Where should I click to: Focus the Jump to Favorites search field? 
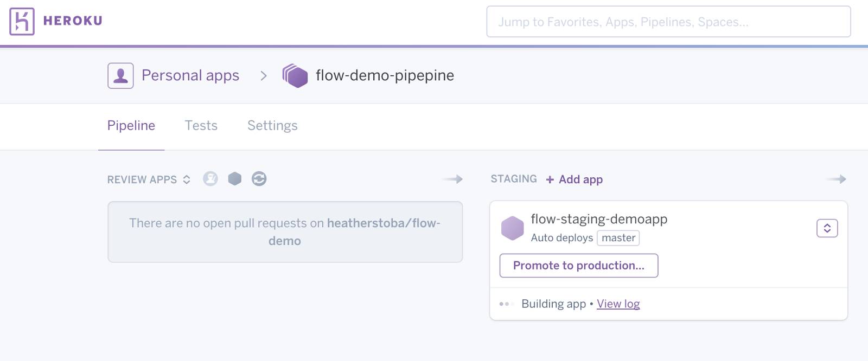click(x=668, y=22)
